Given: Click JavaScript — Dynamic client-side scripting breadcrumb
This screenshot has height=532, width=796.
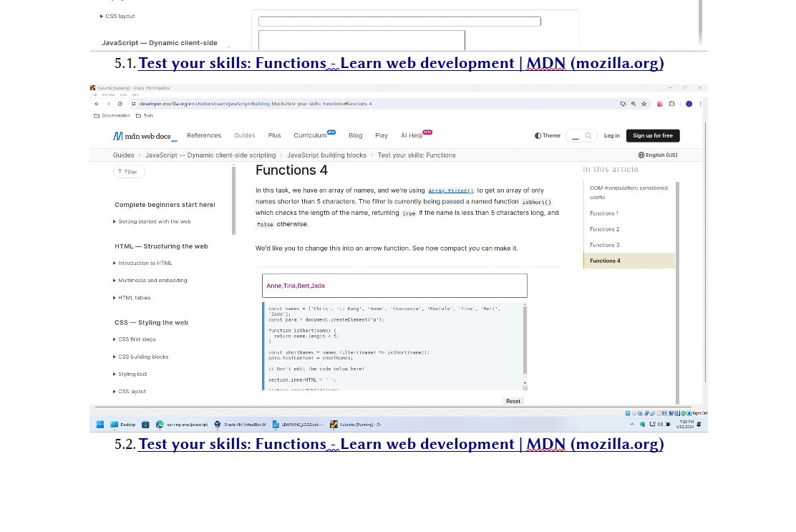Looking at the screenshot, I should click(x=210, y=155).
